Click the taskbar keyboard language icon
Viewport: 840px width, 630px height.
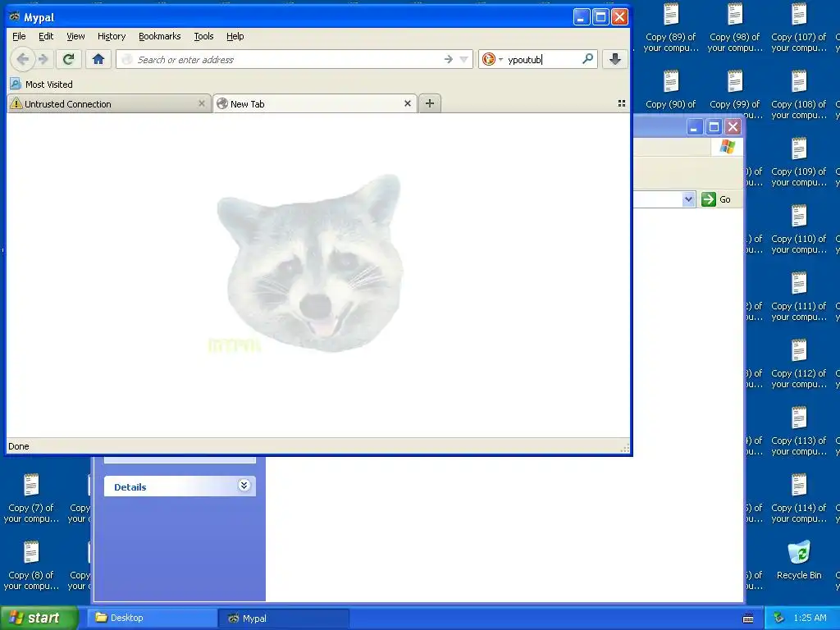[x=748, y=619]
